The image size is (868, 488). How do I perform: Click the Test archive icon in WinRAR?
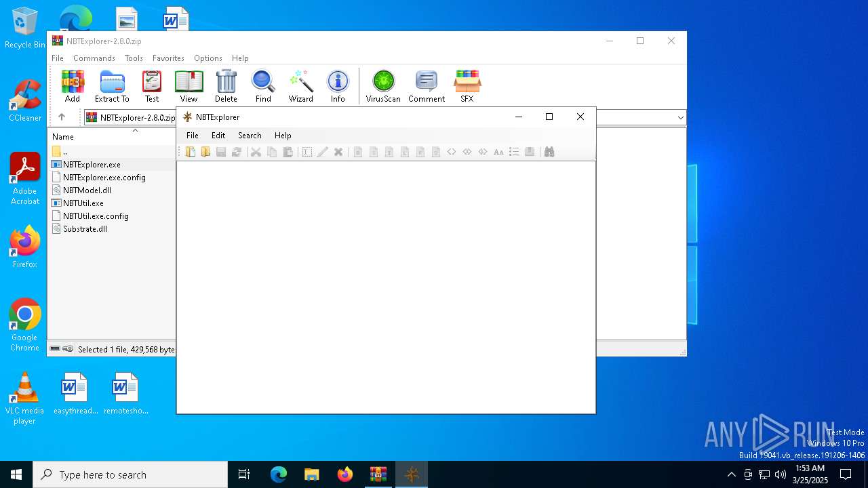[152, 86]
